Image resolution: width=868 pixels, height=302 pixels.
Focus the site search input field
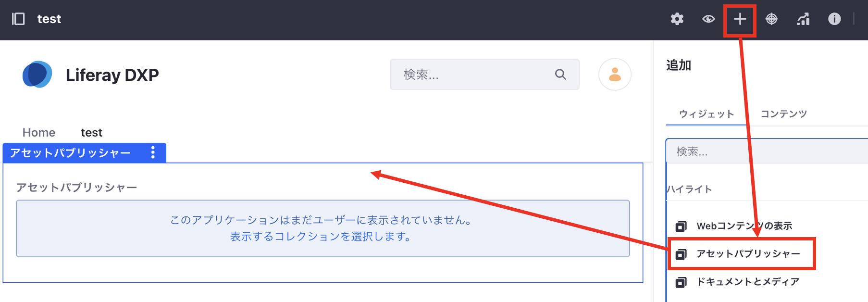pos(473,75)
